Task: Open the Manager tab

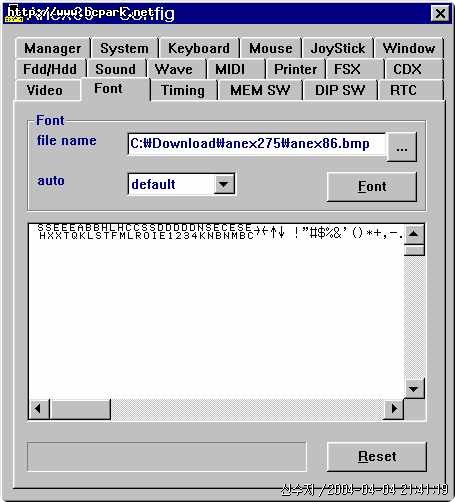Action: (53, 48)
